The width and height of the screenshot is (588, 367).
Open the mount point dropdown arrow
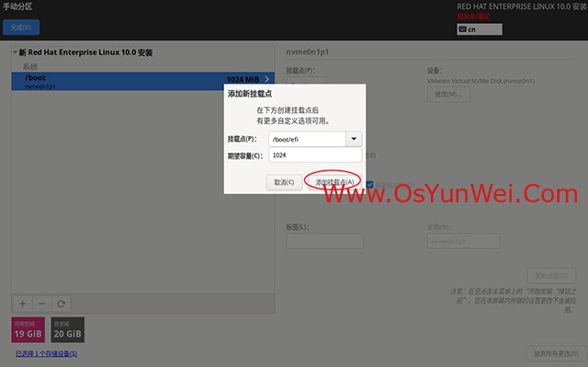(x=354, y=139)
